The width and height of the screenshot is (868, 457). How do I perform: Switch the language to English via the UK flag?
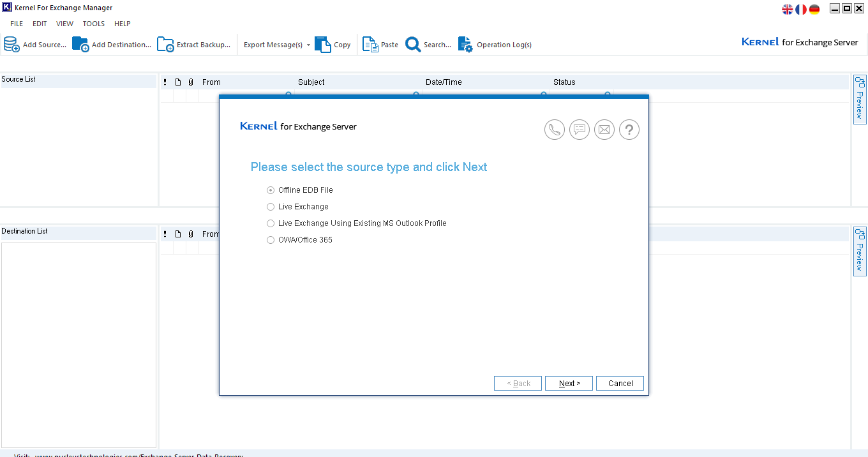coord(788,9)
